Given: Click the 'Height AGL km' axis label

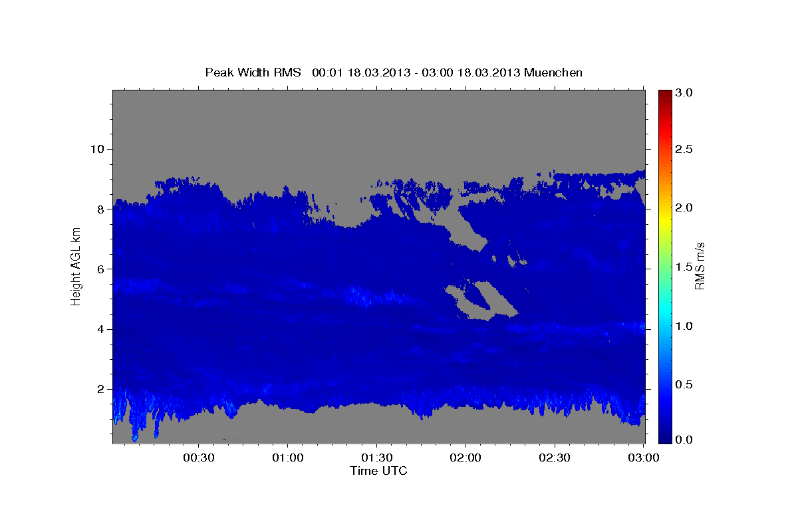Looking at the screenshot, I should tap(76, 266).
